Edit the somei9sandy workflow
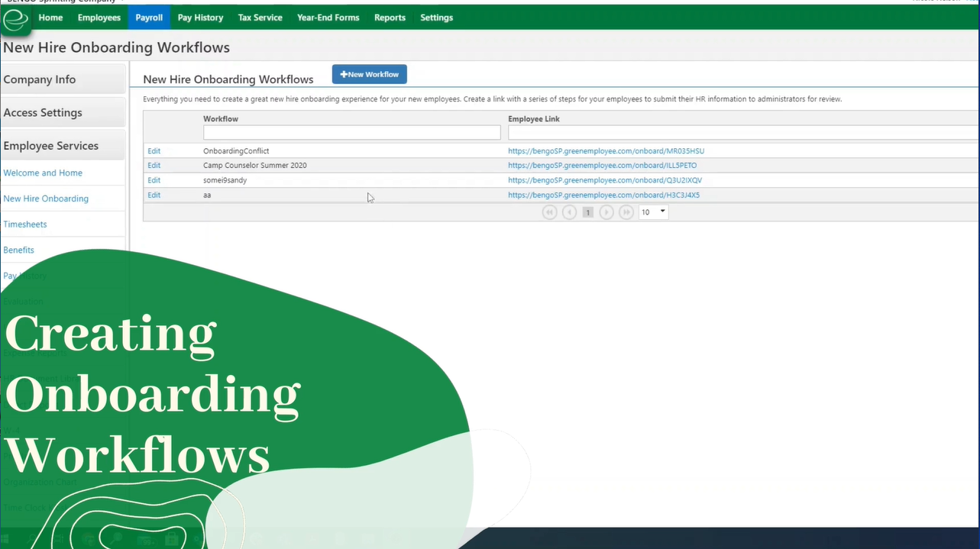The width and height of the screenshot is (980, 549). 154,180
